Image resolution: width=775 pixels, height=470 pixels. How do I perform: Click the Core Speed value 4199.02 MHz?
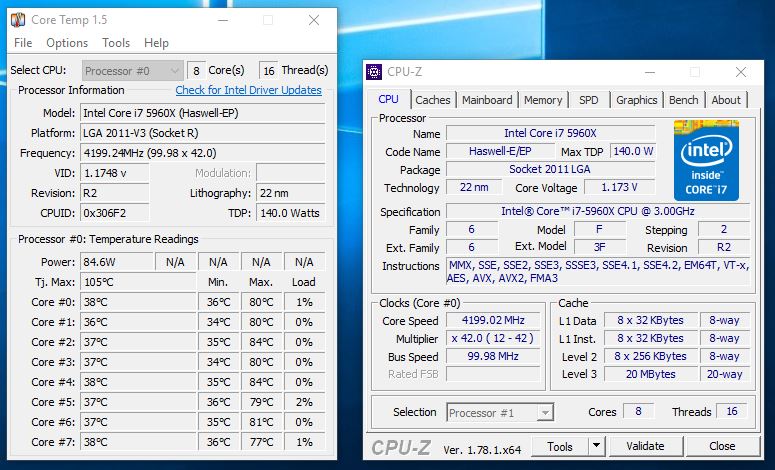click(x=493, y=320)
